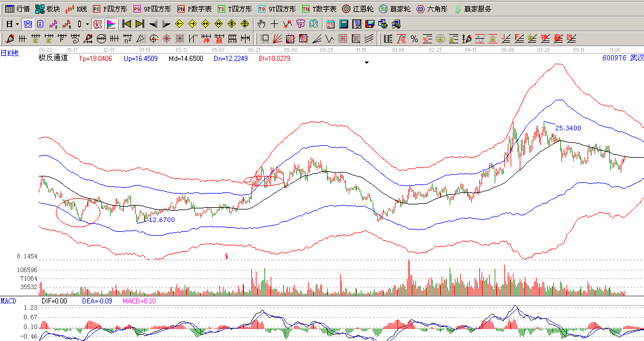
Task: Click the 25.3400 price peak label
Action: 568,128
